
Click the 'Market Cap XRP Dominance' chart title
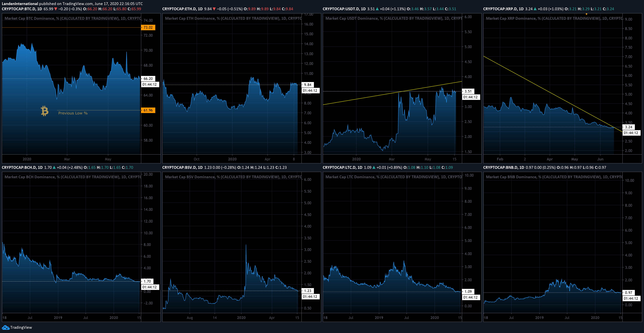click(x=554, y=18)
